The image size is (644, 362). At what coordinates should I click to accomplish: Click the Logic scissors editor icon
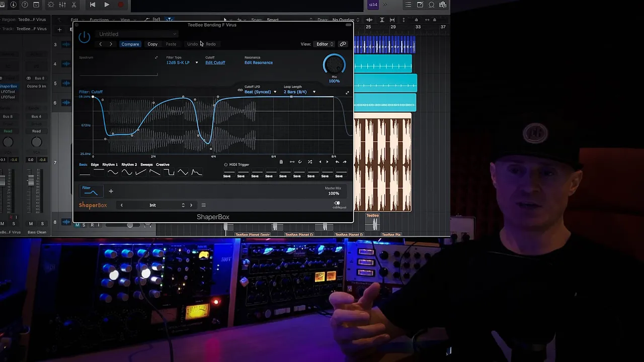pos(74,5)
